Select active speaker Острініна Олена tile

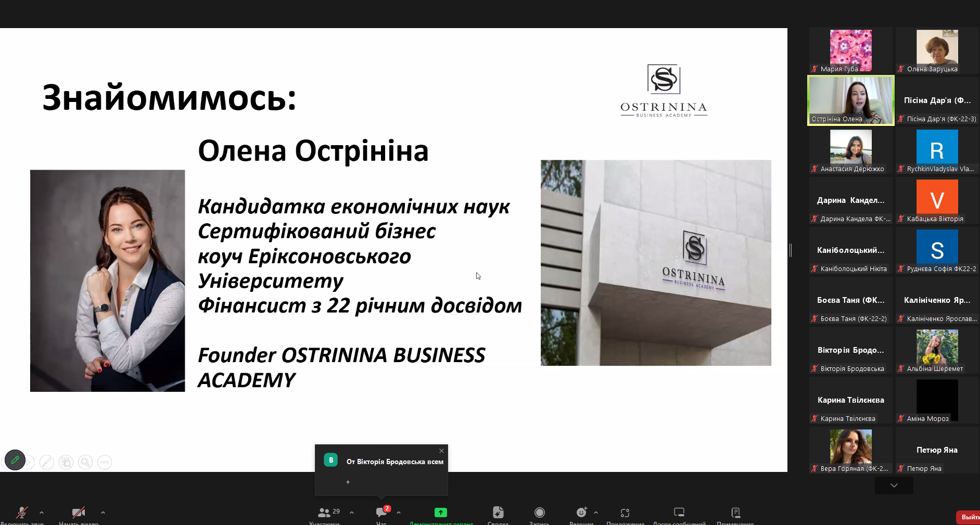tap(851, 100)
